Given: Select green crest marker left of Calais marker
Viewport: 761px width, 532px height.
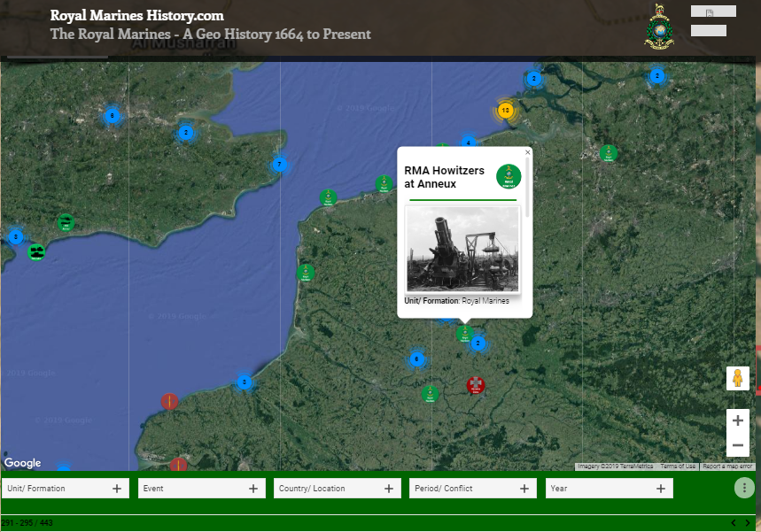Looking at the screenshot, I should pos(328,197).
